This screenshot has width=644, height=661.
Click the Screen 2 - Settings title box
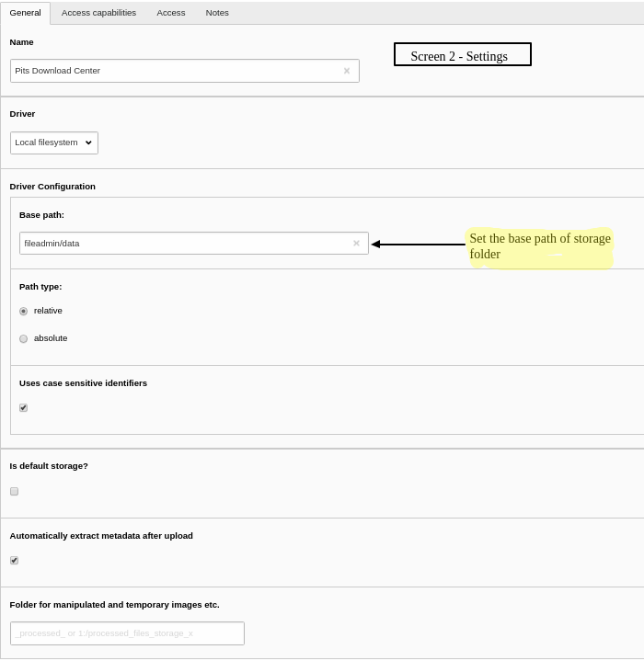(x=462, y=55)
